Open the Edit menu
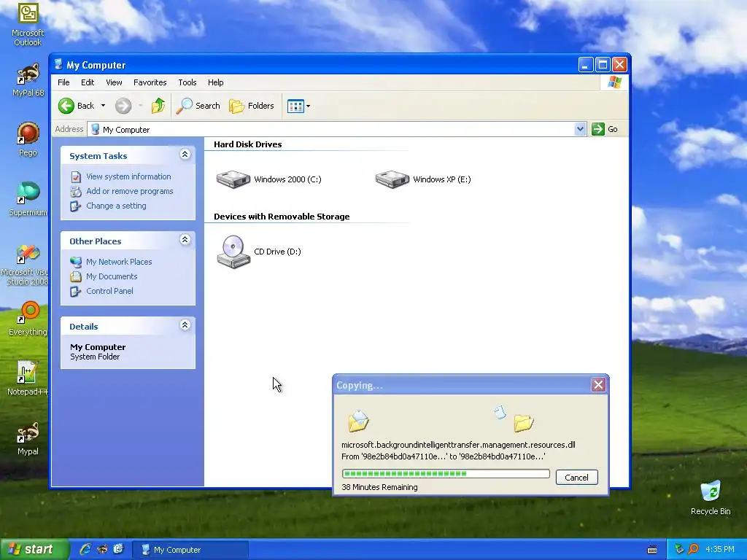Screen dimensions: 747x560 pos(88,82)
